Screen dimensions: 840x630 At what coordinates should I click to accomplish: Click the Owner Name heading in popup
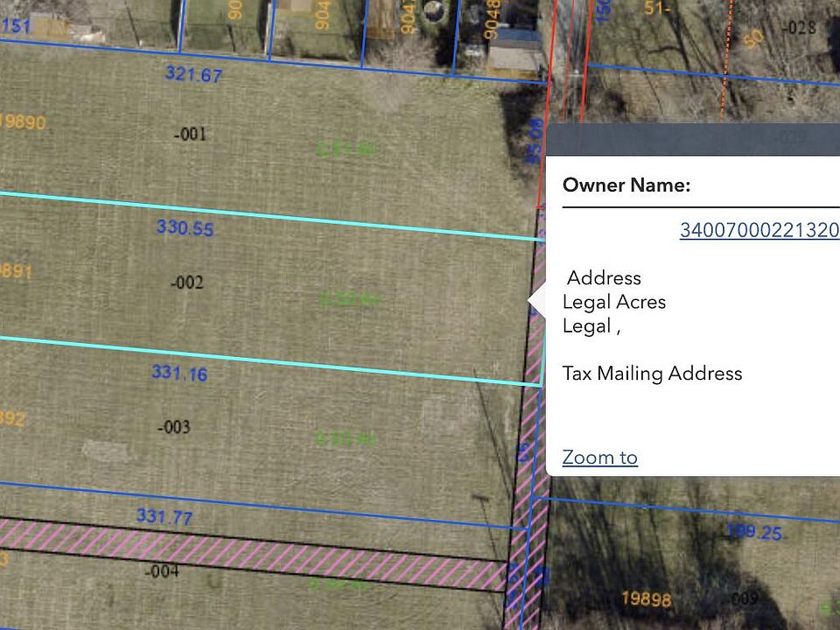626,185
